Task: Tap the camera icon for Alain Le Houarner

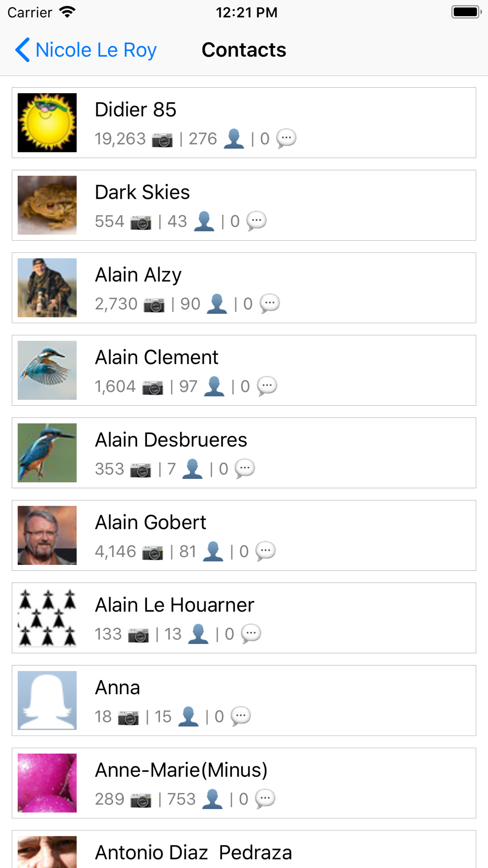Action: tap(139, 635)
